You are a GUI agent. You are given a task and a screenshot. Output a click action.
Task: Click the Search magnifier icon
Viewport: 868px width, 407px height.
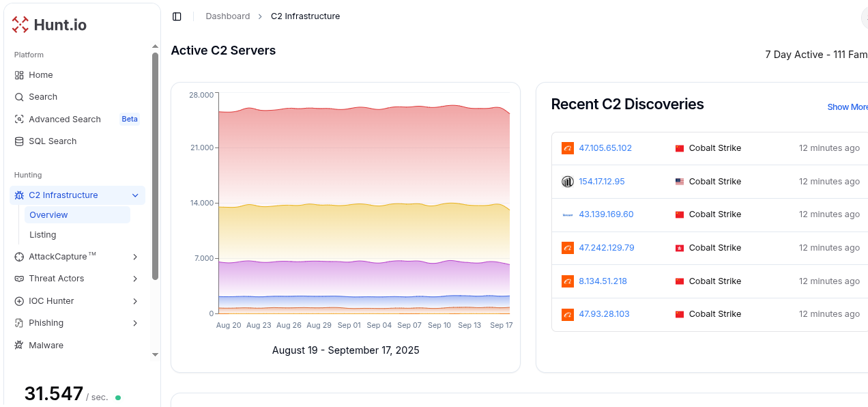[19, 97]
